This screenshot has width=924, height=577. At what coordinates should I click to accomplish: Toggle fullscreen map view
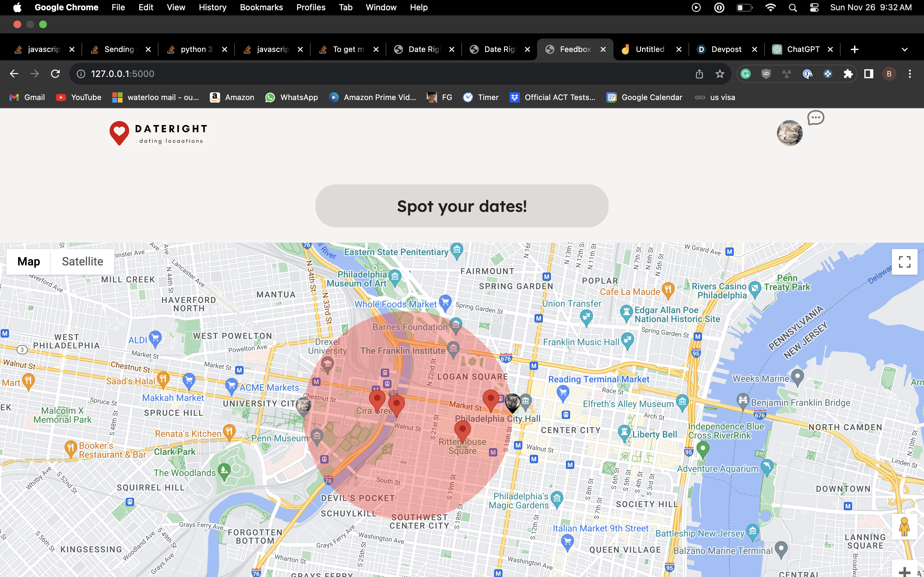tap(904, 262)
